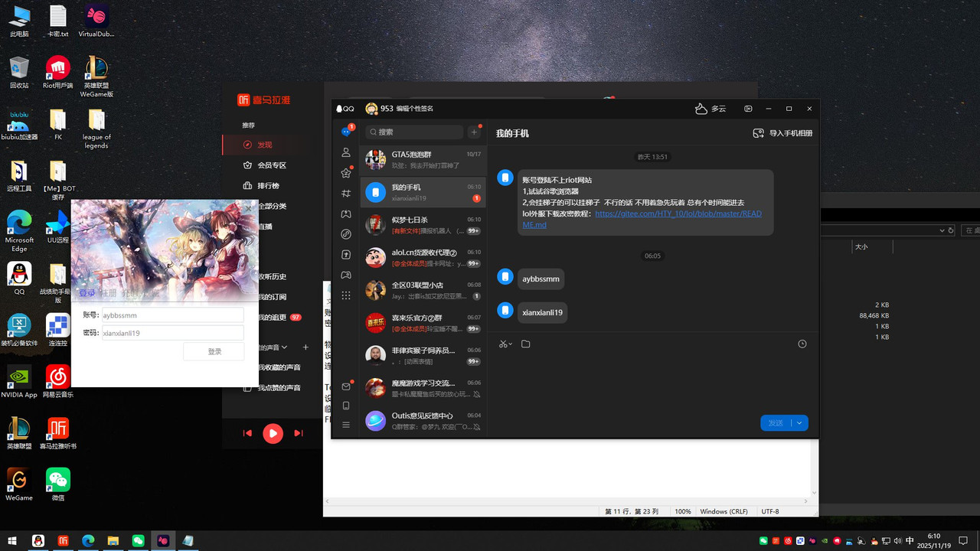Open the 网易云音乐 desktop shortcut
The height and width of the screenshot is (551, 980).
(x=58, y=381)
